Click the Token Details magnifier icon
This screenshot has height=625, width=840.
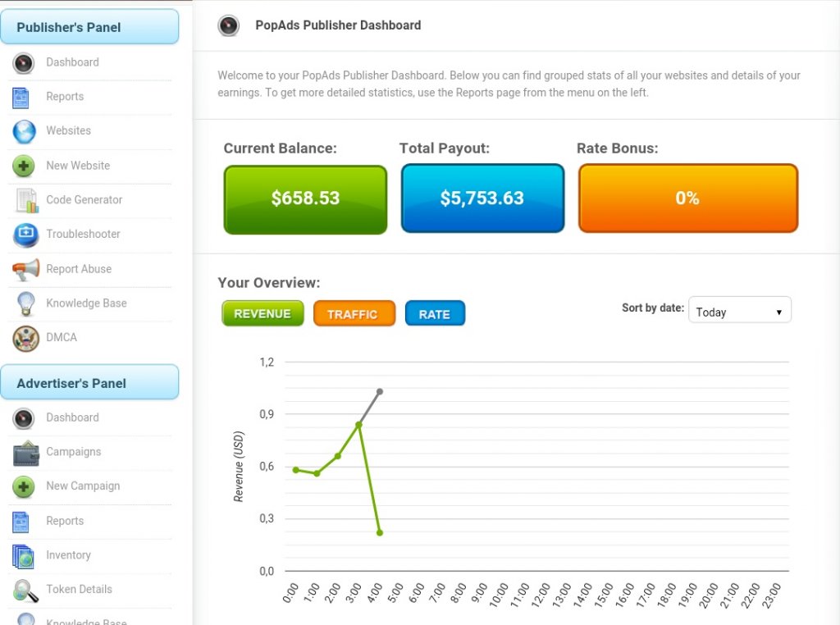pyautogui.click(x=26, y=590)
